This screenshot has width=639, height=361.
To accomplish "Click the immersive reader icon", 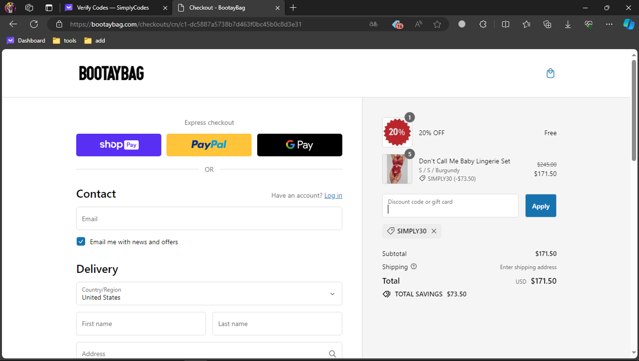I will pyautogui.click(x=373, y=24).
